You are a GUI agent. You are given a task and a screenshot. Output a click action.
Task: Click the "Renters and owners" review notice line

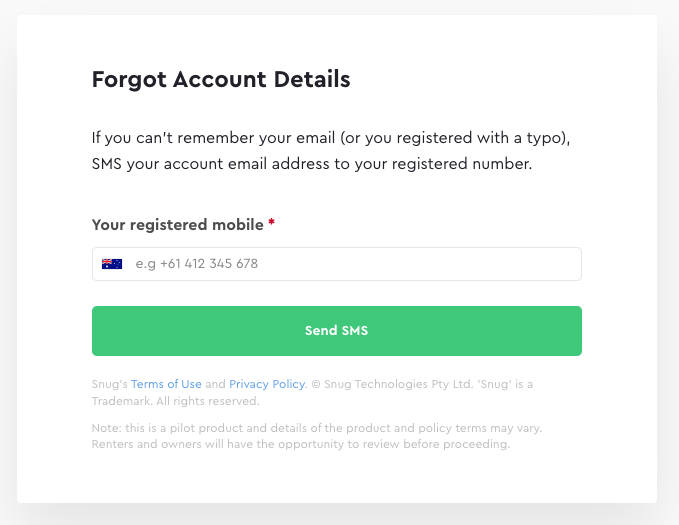(301, 444)
